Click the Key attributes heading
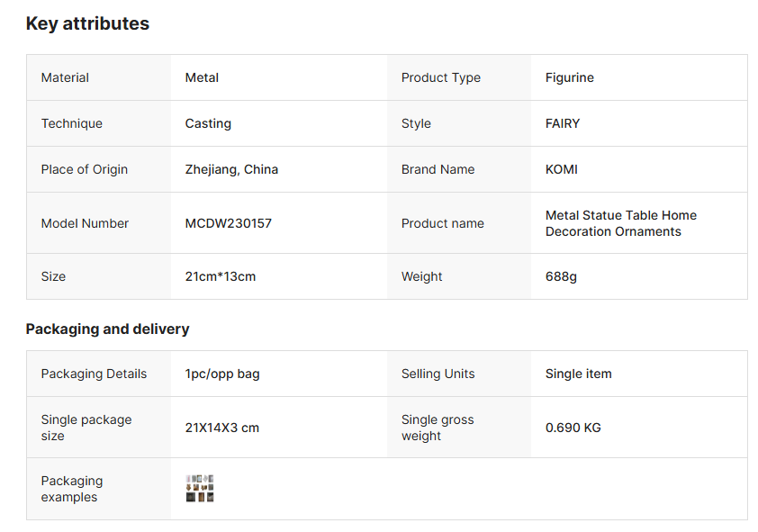 click(87, 24)
